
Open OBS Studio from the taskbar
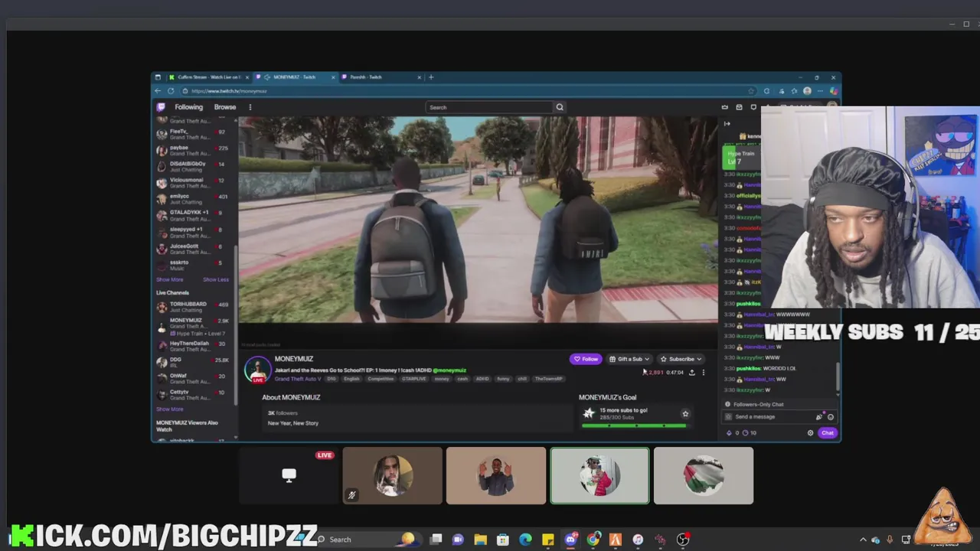(x=682, y=540)
